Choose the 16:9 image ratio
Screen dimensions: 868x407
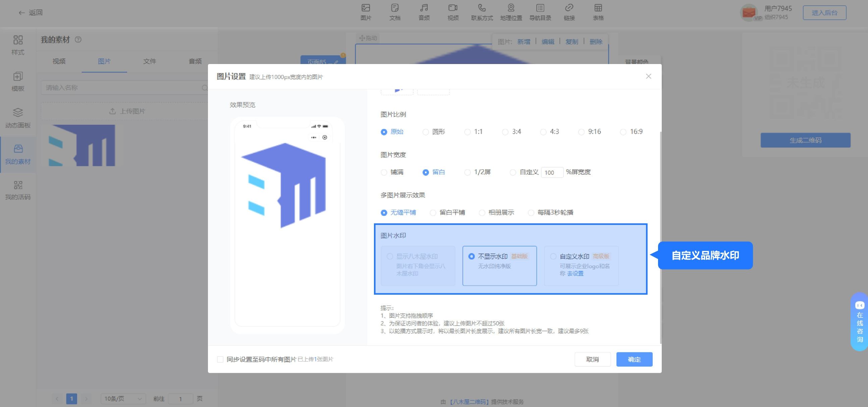pos(632,132)
